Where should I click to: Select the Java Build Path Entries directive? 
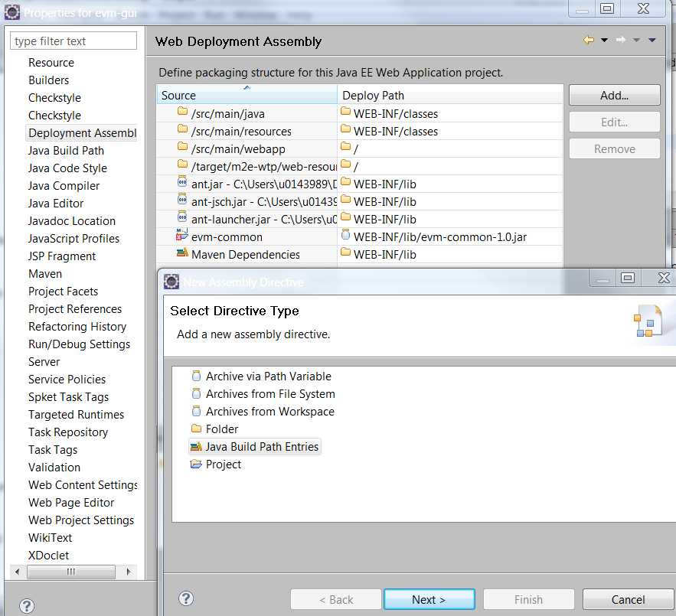(262, 447)
